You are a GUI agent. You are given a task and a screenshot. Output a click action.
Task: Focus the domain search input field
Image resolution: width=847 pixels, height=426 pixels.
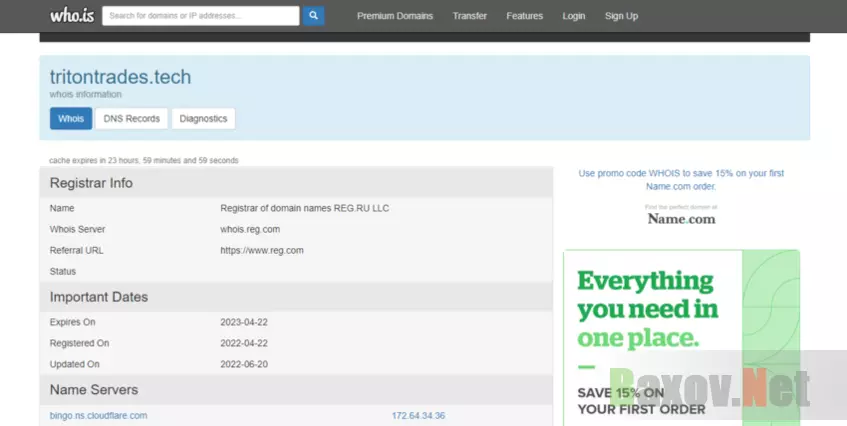point(200,16)
